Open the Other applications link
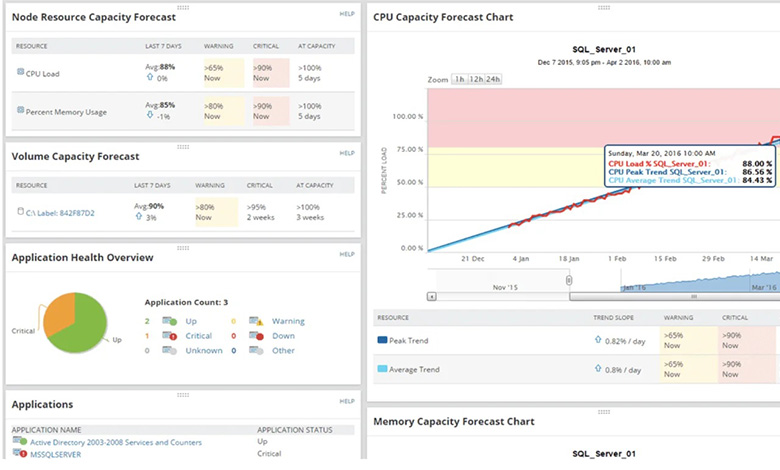 point(283,351)
